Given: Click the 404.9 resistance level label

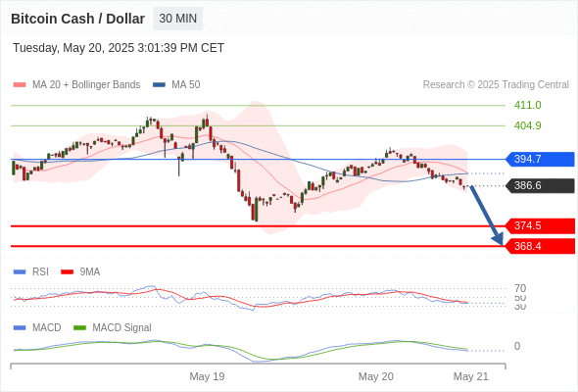Looking at the screenshot, I should coord(527,125).
